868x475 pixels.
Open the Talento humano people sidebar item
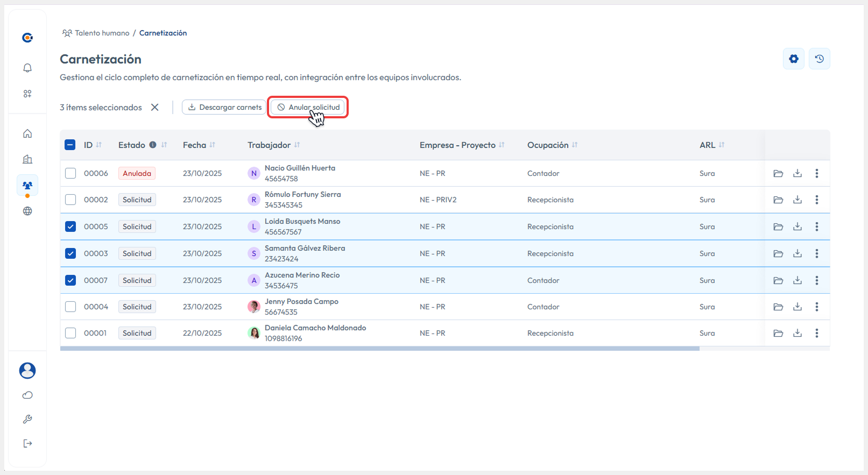click(27, 185)
